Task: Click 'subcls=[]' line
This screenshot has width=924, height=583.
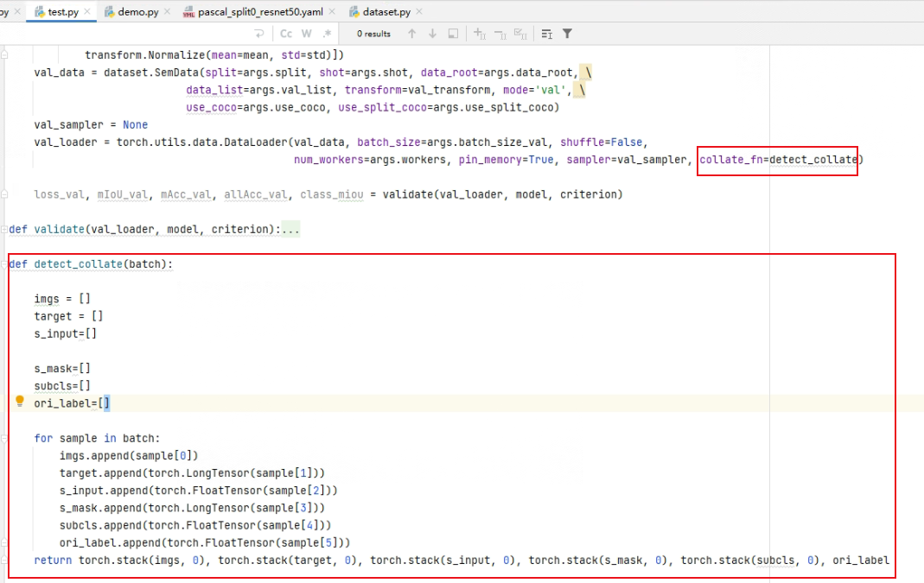Action: (62, 386)
